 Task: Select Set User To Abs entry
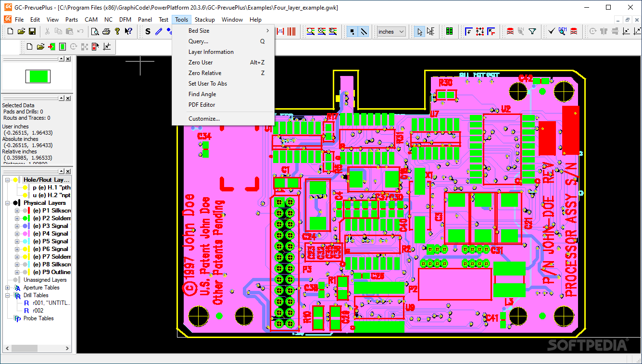[x=223, y=84]
